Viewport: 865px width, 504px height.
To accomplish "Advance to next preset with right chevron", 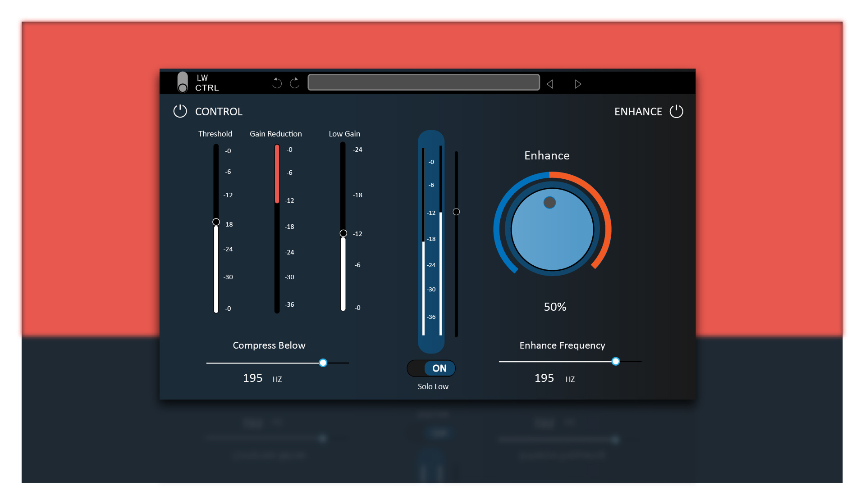I will [578, 84].
